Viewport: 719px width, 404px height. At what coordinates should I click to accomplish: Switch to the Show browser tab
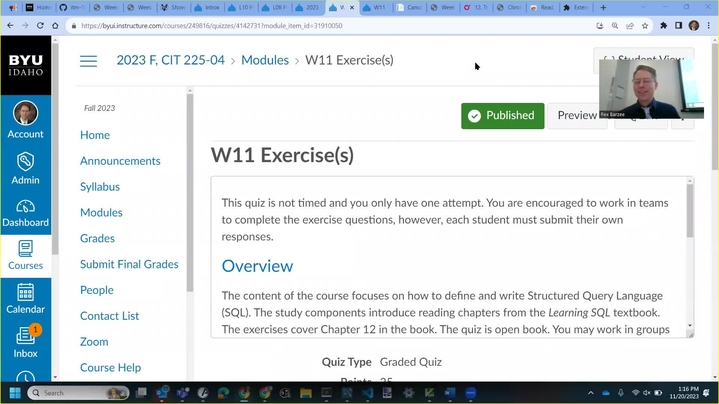pyautogui.click(x=174, y=7)
